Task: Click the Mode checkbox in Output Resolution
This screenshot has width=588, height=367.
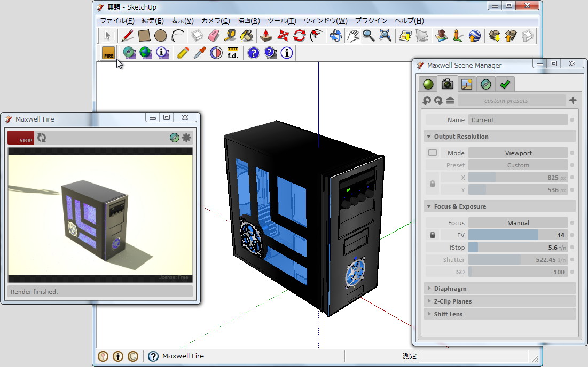Action: point(434,153)
